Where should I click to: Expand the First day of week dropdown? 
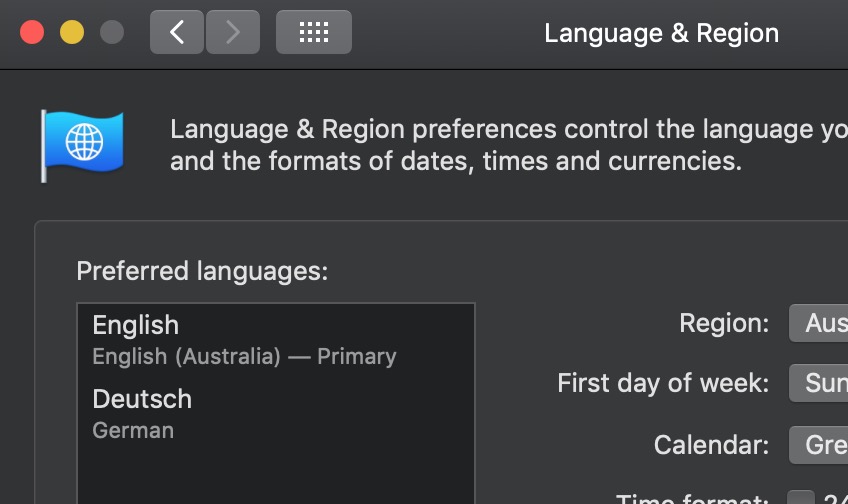[819, 383]
